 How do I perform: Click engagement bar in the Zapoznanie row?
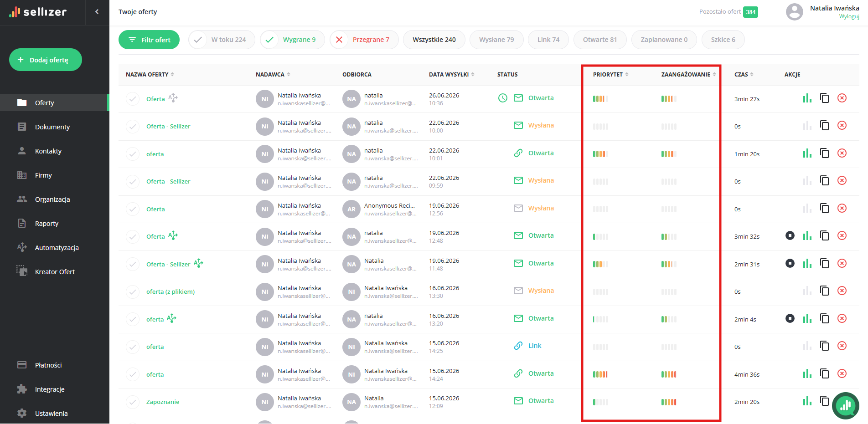click(x=669, y=402)
